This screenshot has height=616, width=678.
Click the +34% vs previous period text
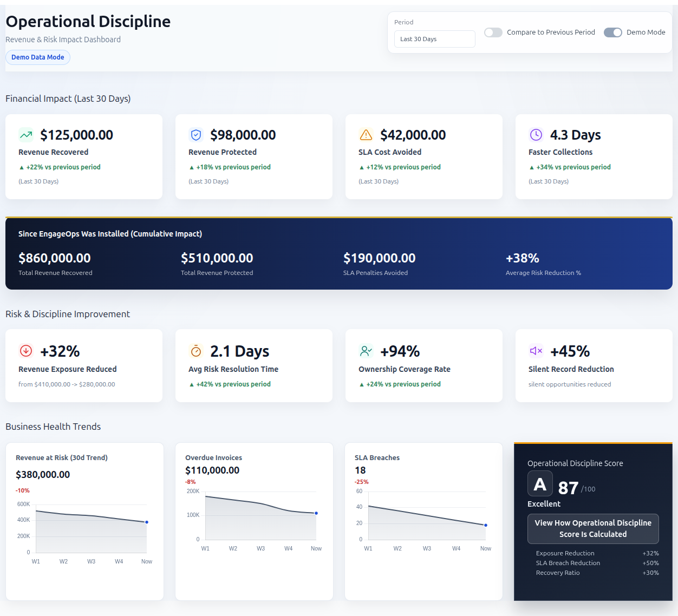(x=570, y=167)
